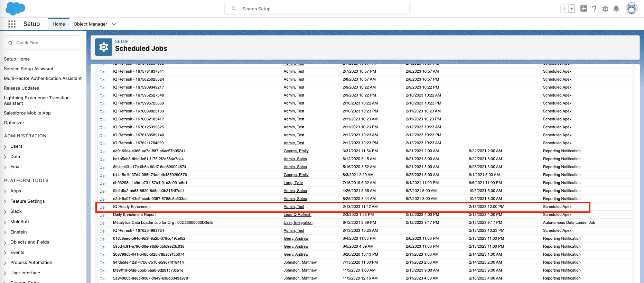Click the Setup gear icon in header

click(605, 9)
